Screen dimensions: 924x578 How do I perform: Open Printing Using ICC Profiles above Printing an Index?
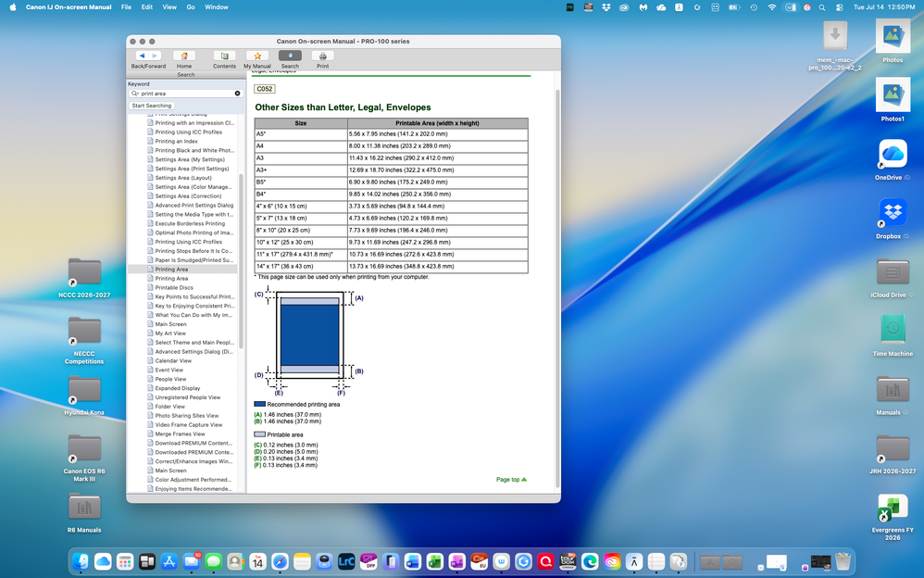tap(189, 132)
